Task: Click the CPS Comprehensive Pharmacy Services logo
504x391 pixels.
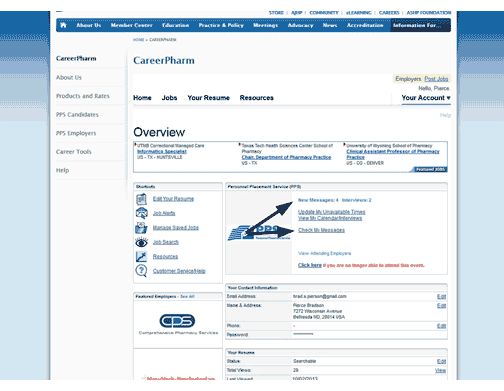Action: [x=178, y=324]
